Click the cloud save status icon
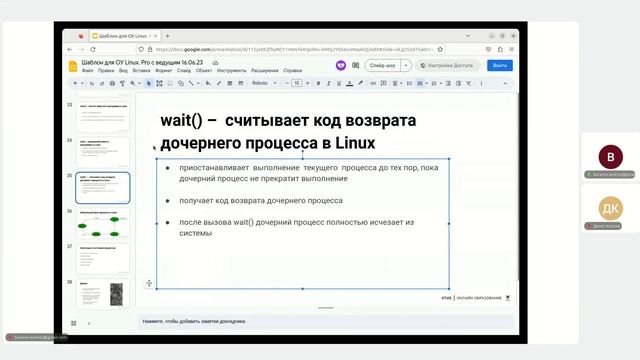640x360 pixels. click(x=215, y=63)
